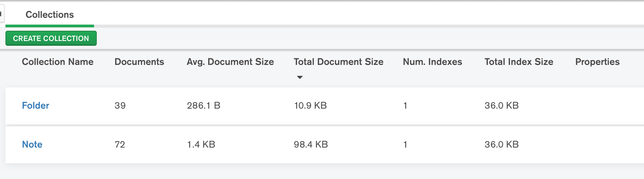Click the Properties column header

[x=597, y=62]
